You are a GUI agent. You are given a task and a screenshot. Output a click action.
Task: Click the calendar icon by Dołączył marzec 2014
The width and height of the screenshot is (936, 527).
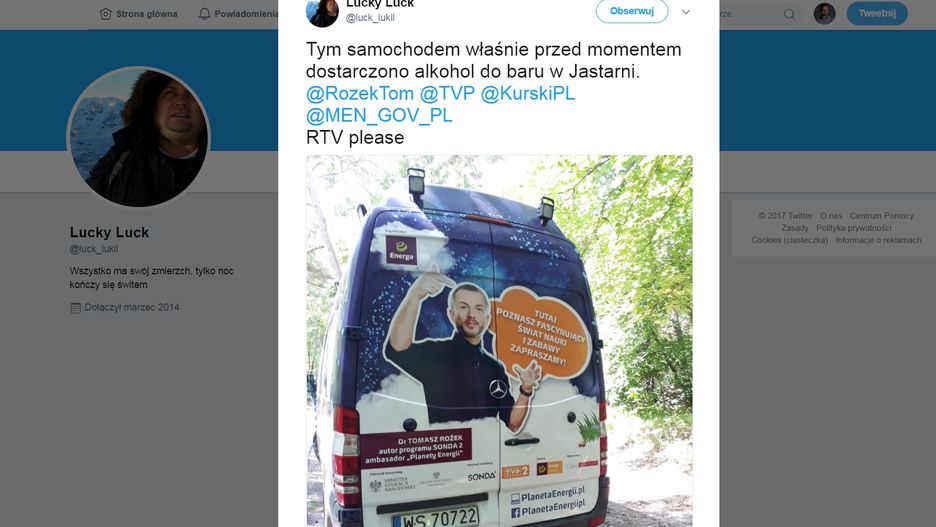click(75, 308)
